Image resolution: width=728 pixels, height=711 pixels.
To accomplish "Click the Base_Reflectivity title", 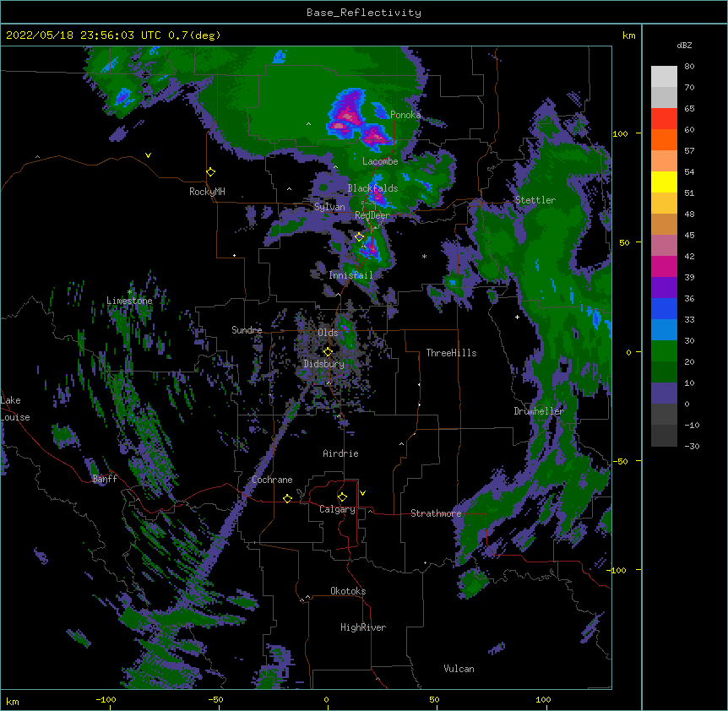I will pyautogui.click(x=364, y=13).
